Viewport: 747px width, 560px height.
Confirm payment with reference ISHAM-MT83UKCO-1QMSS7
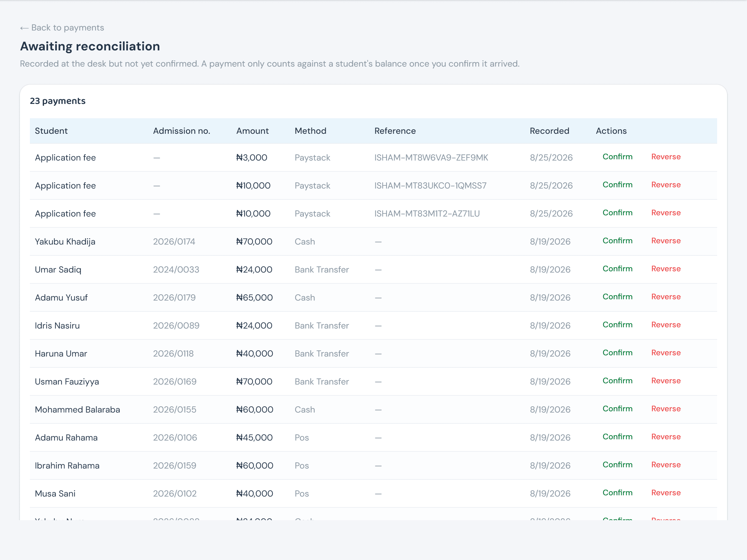tap(617, 184)
